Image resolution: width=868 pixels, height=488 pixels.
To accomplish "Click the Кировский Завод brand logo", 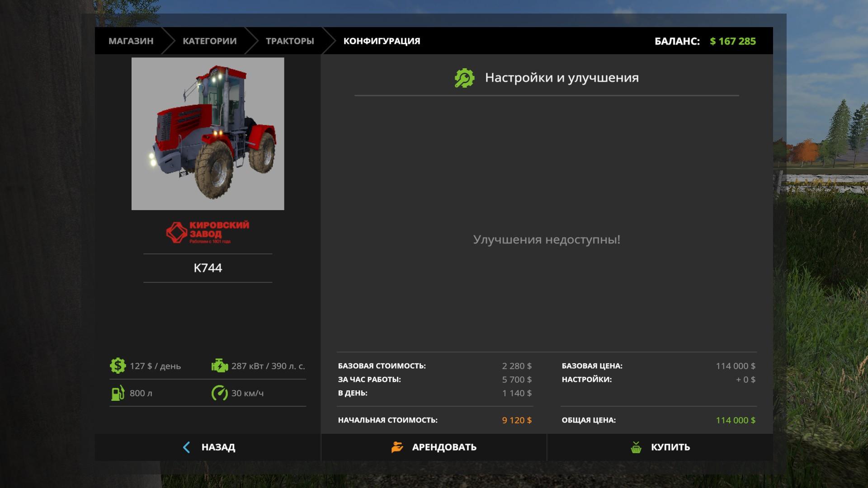I will [x=208, y=232].
